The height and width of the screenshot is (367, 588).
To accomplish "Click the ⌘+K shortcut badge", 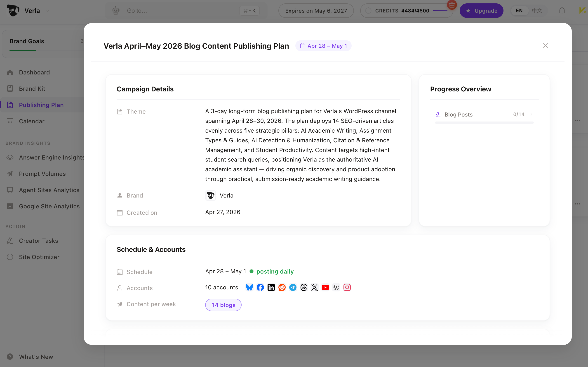I will coord(249,11).
